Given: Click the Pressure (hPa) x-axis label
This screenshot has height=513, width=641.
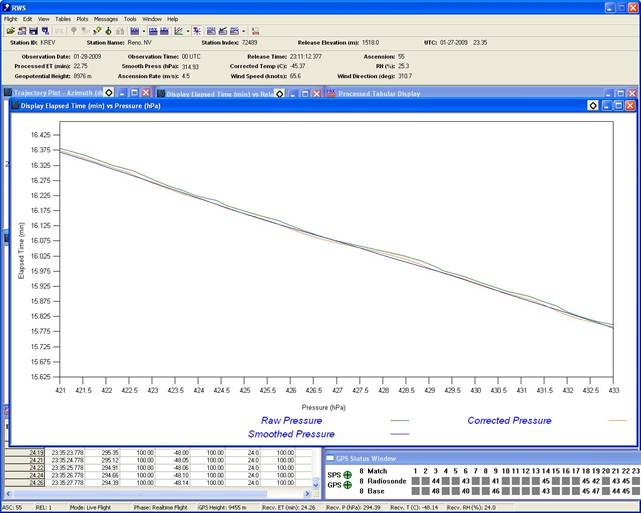Looking at the screenshot, I should (323, 408).
